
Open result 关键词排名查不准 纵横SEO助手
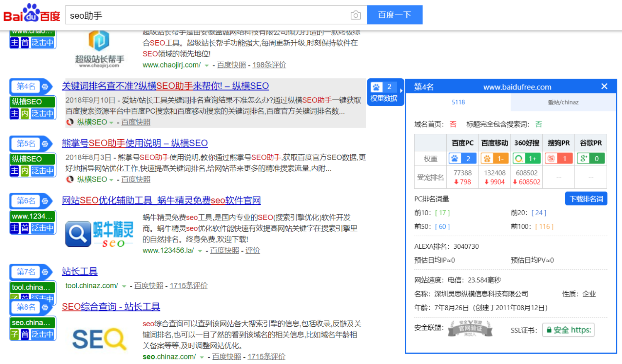pyautogui.click(x=165, y=86)
